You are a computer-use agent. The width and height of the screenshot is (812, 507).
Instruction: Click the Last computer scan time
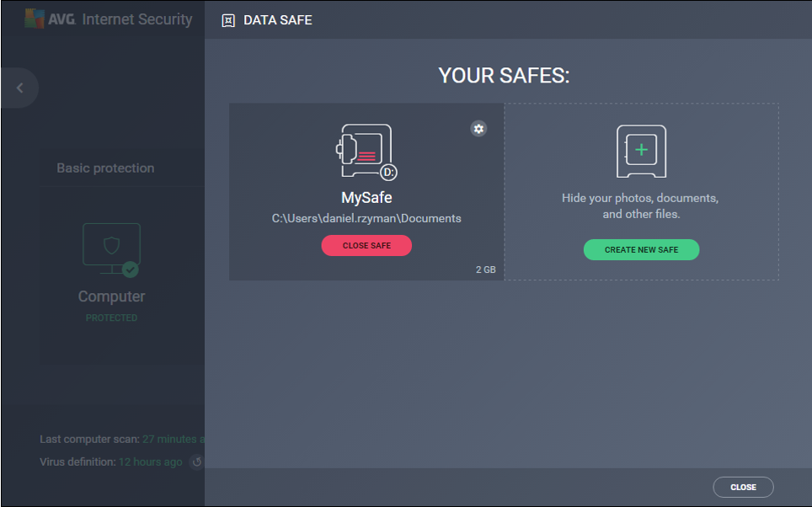(x=174, y=439)
